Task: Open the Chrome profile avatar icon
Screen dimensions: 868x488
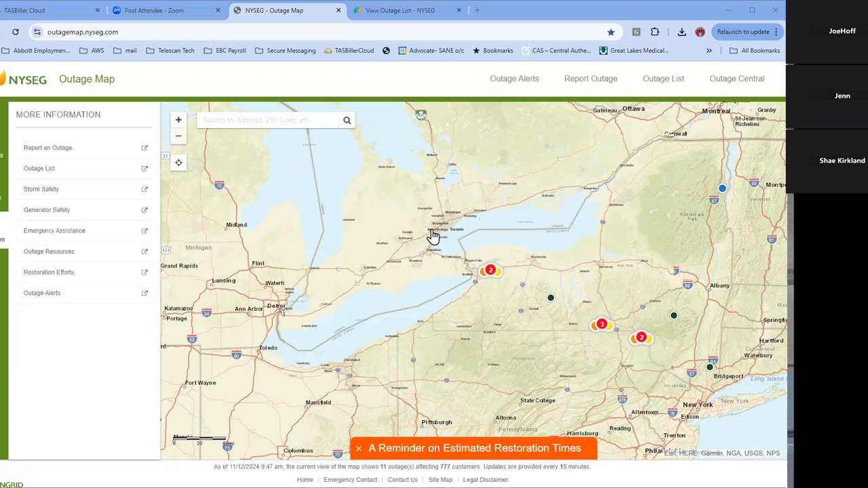Action: click(700, 32)
